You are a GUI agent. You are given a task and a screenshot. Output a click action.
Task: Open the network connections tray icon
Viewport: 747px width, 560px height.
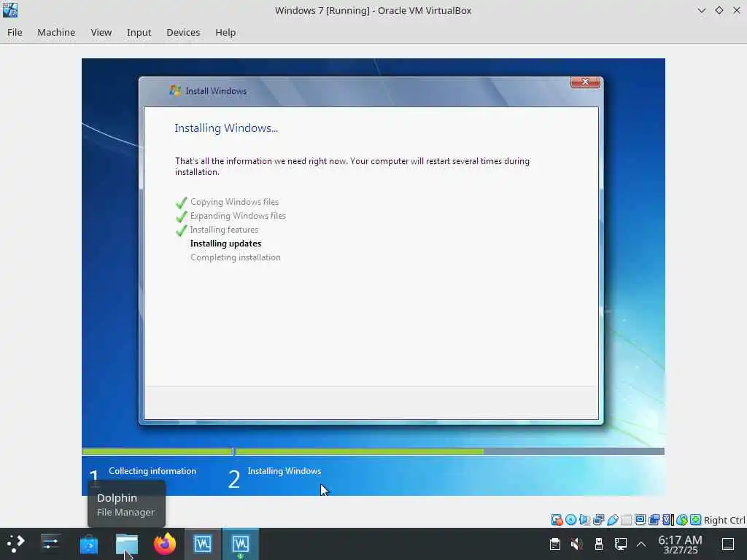tap(621, 544)
